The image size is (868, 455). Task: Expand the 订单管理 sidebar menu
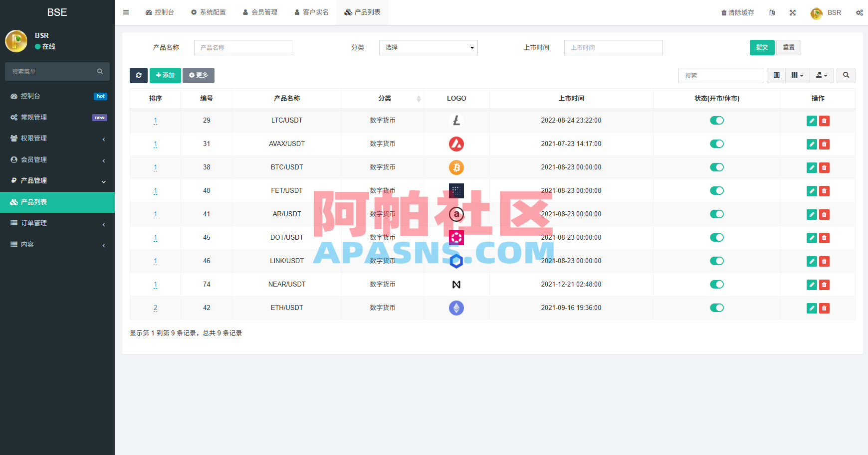click(x=57, y=223)
